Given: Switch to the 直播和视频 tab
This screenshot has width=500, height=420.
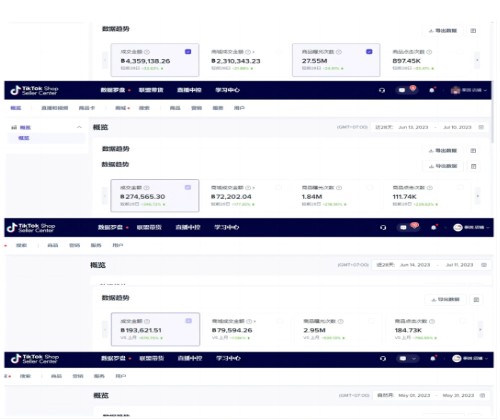Looking at the screenshot, I should [x=55, y=108].
